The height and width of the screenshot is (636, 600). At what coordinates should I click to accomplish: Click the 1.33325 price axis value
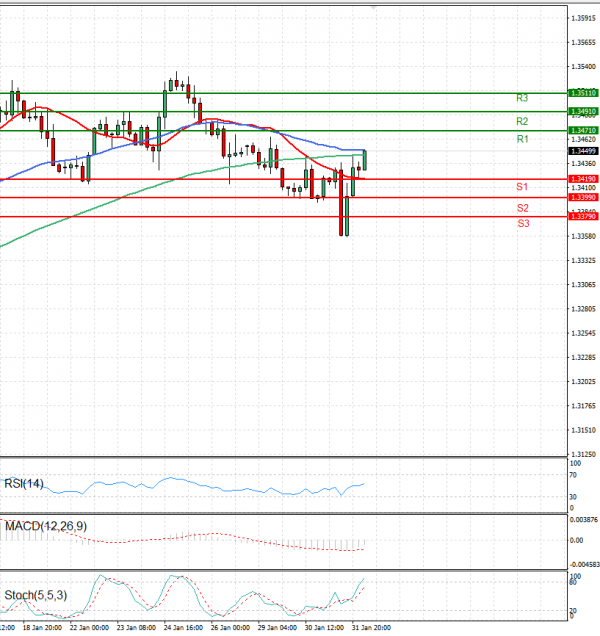click(x=583, y=260)
